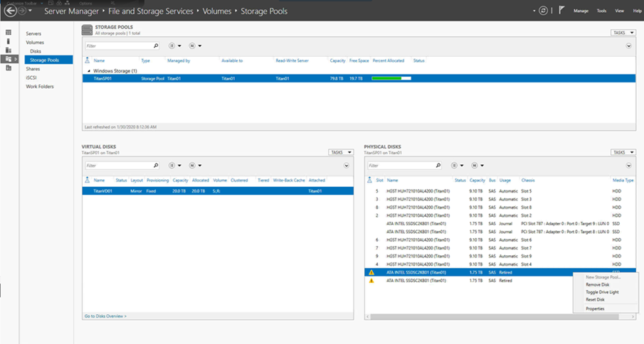Open Physical Disks list view options

(x=457, y=166)
